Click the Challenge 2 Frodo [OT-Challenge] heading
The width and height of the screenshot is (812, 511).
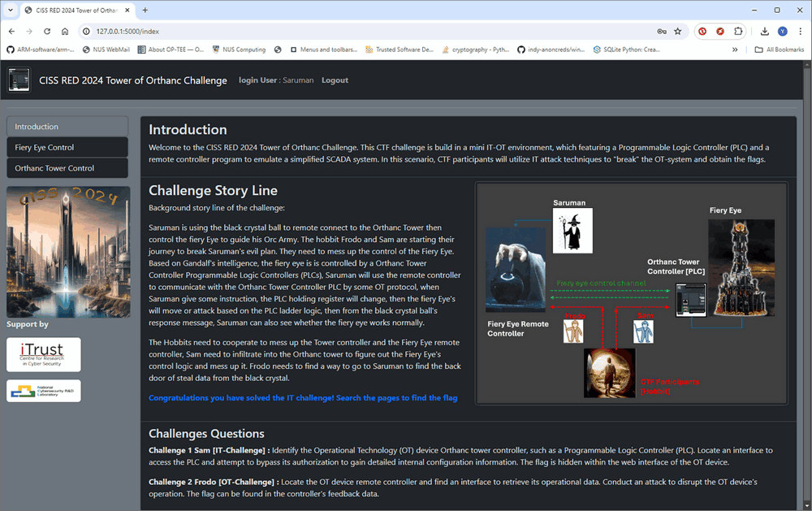click(213, 482)
